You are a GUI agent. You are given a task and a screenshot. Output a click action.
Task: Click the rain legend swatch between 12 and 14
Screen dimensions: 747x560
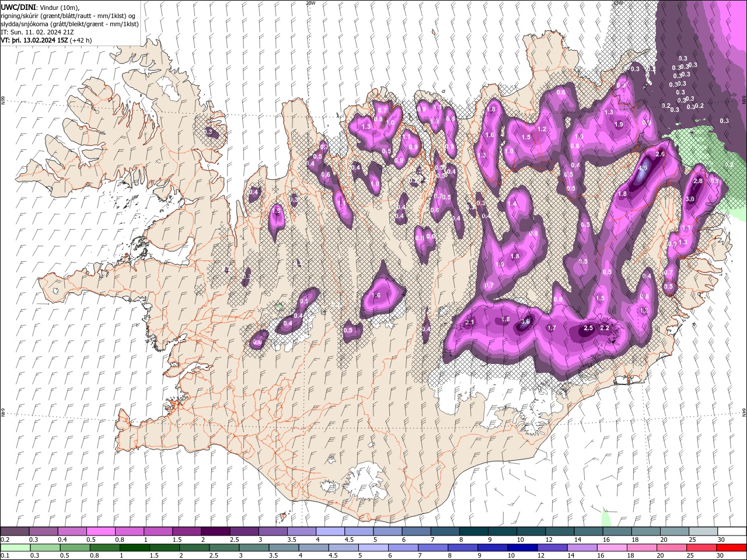click(553, 548)
